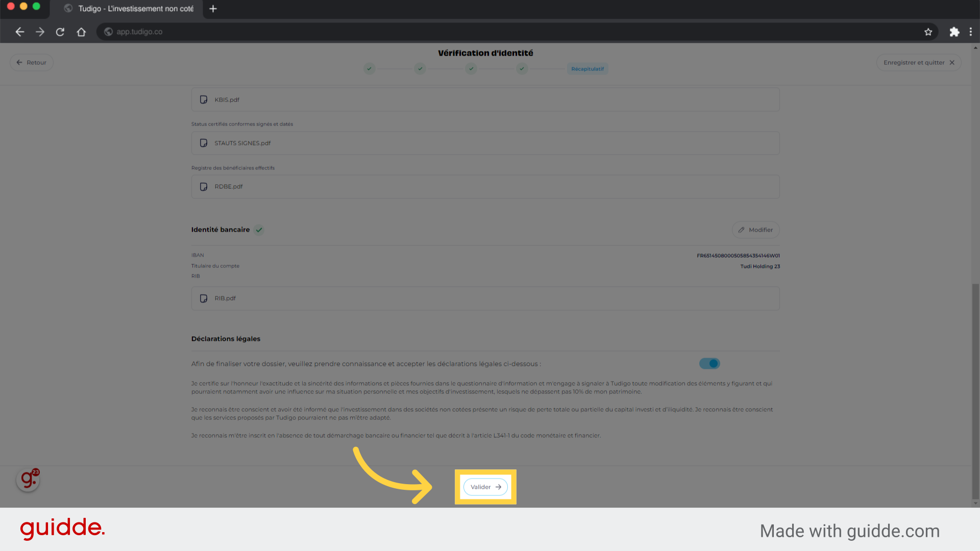Click the forward arrow in Valider button
Screen dimensions: 980x551
499,486
